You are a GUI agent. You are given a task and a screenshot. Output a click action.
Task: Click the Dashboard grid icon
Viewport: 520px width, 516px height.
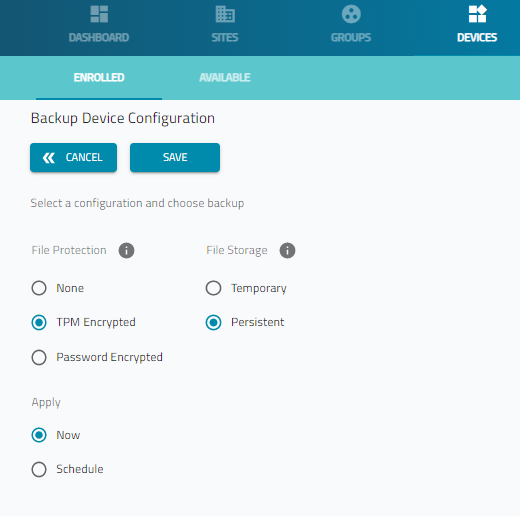tap(99, 14)
